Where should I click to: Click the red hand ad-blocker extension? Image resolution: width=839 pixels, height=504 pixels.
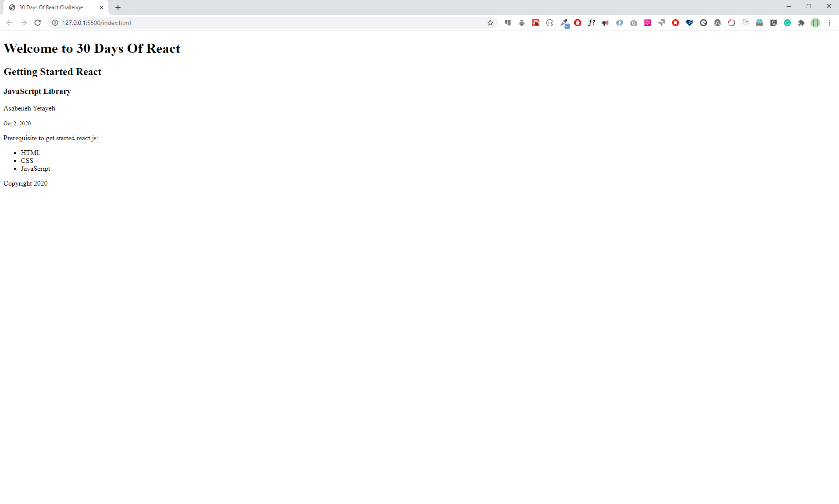[x=578, y=23]
